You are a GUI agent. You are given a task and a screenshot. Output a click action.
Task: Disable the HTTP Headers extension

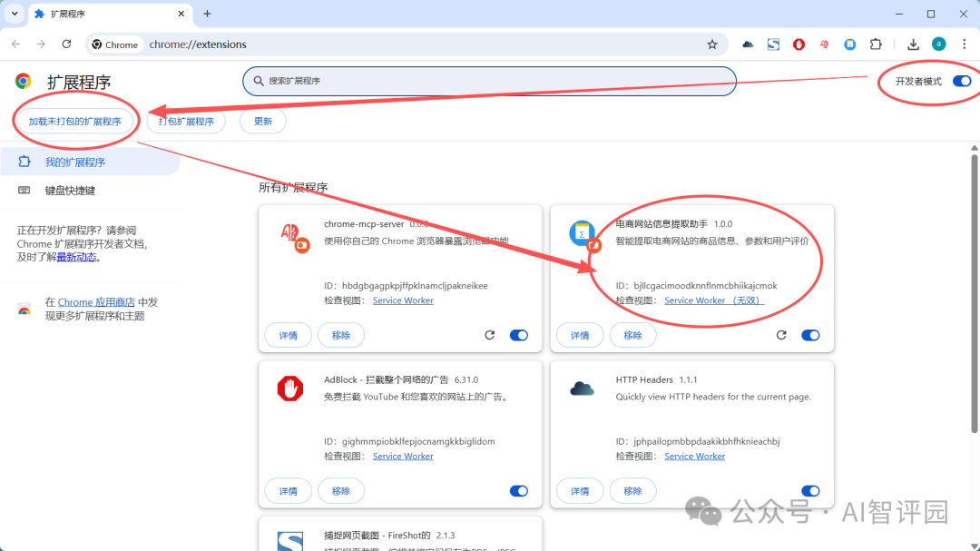(810, 490)
